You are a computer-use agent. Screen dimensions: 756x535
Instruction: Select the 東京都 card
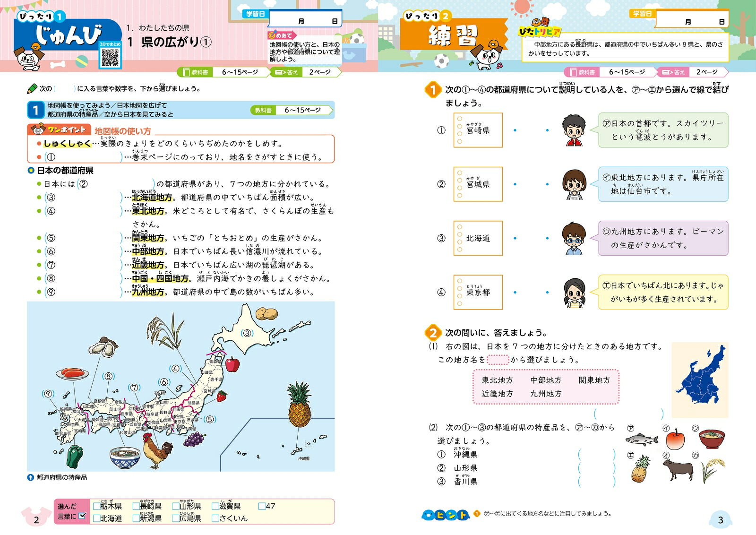(478, 292)
